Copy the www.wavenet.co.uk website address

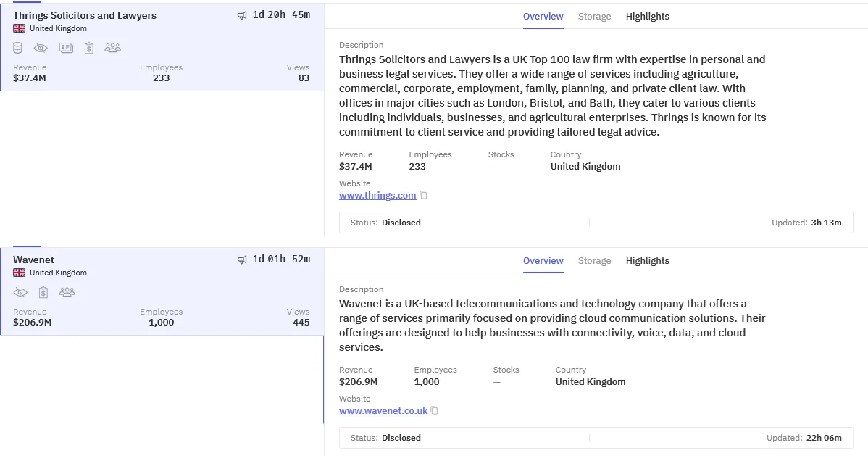click(x=435, y=411)
